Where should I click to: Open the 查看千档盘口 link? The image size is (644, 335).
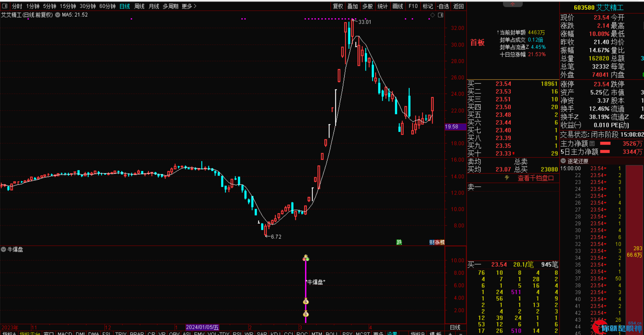click(536, 178)
